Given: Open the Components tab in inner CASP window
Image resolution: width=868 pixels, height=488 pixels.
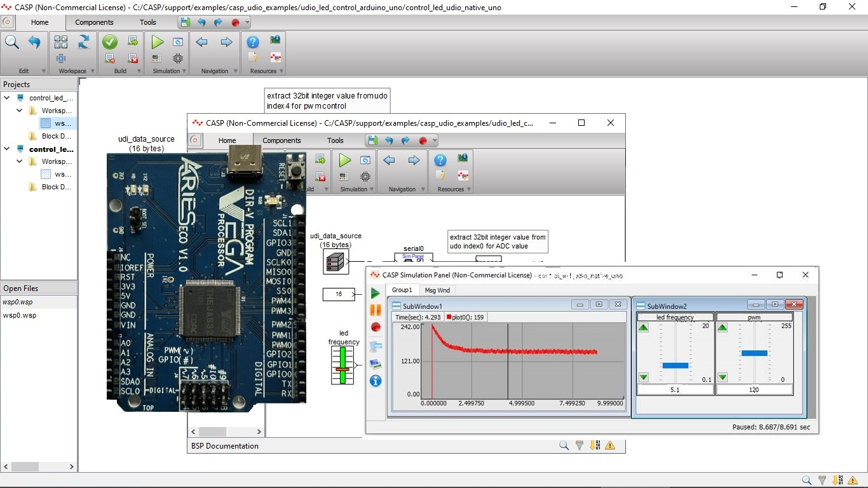Looking at the screenshot, I should 281,140.
